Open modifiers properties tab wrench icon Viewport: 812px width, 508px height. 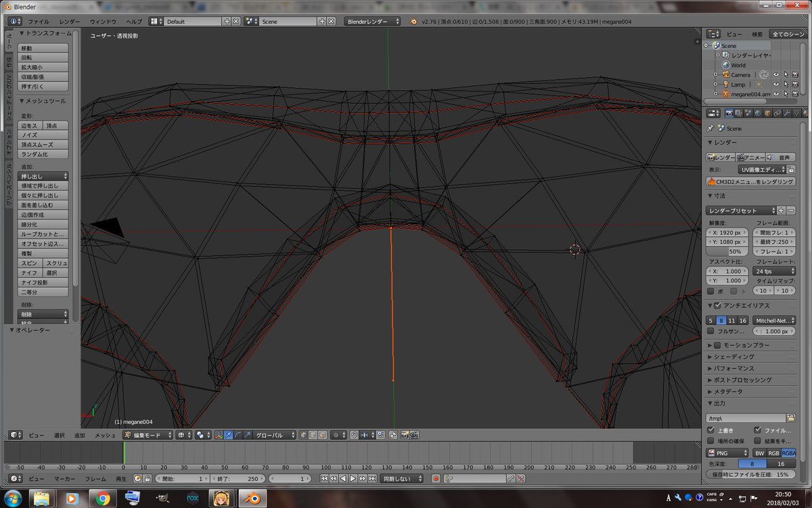(786, 113)
